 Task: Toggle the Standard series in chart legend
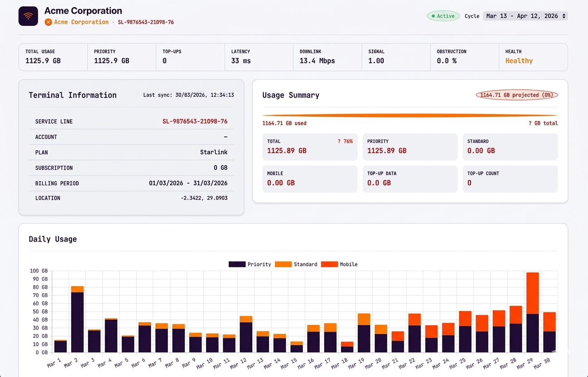pos(296,264)
